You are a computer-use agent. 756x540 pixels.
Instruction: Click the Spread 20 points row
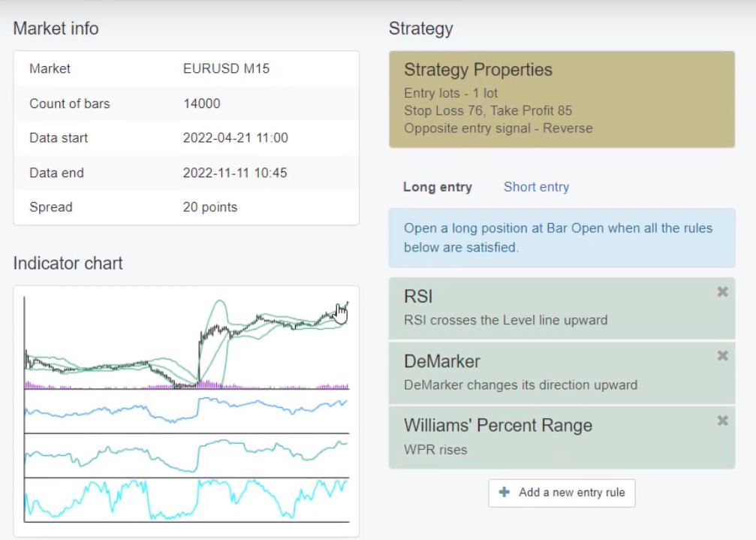coord(186,207)
